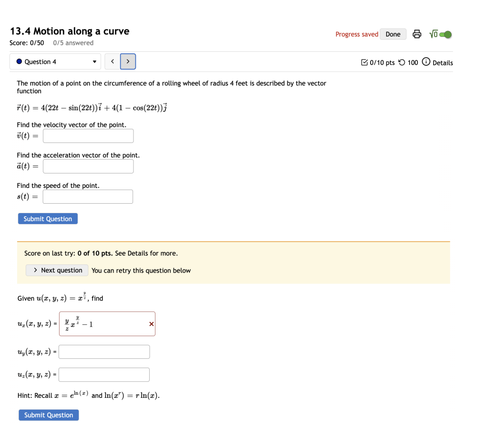Click the Next question button
504x447 pixels.
[57, 270]
